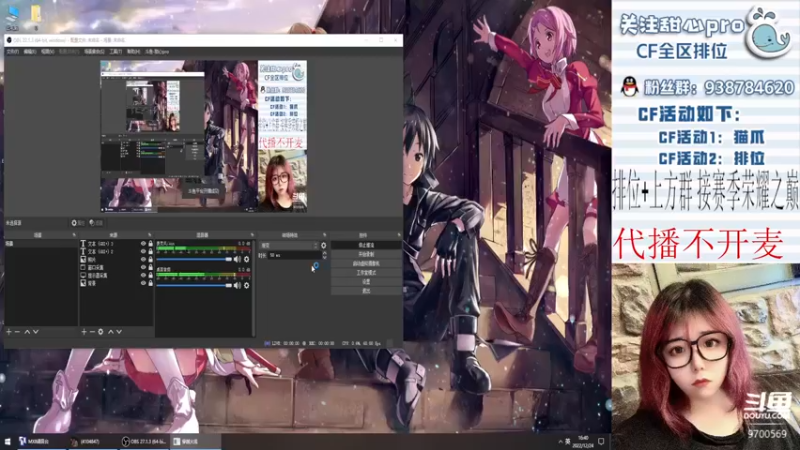This screenshot has width=800, height=450.
Task: Mute the 桌面音频 speaker icon
Action: (237, 285)
